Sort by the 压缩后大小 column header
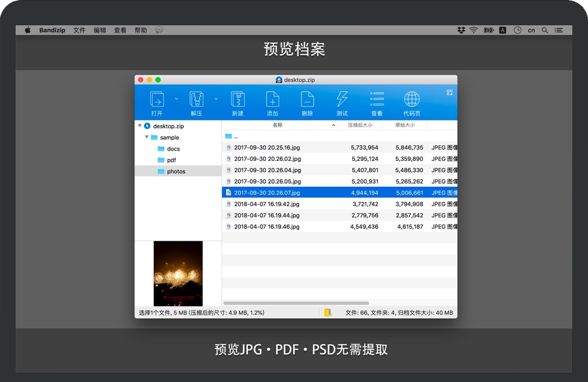588x382 pixels. coord(360,125)
